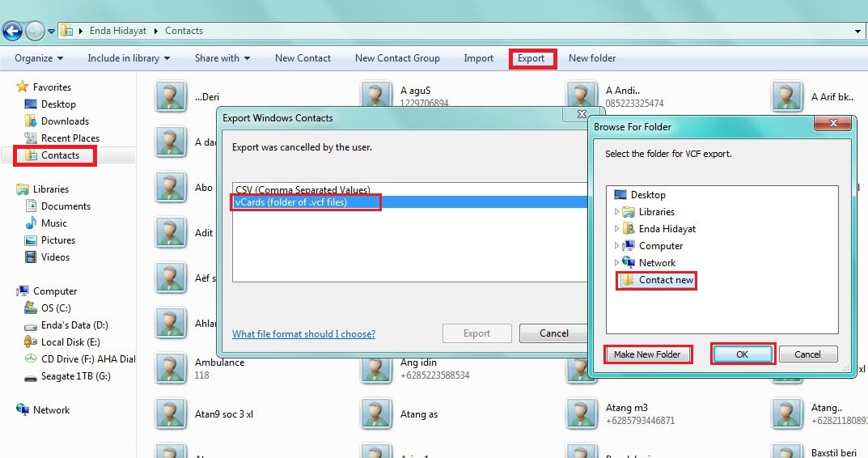Click the Back navigation arrow
Screen dimensions: 868x458
(12, 31)
